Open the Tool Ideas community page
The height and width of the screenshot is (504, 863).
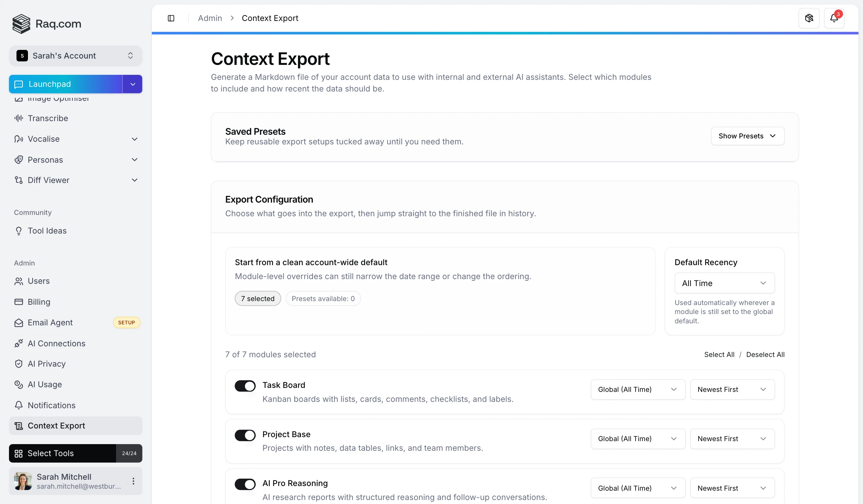coord(47,230)
